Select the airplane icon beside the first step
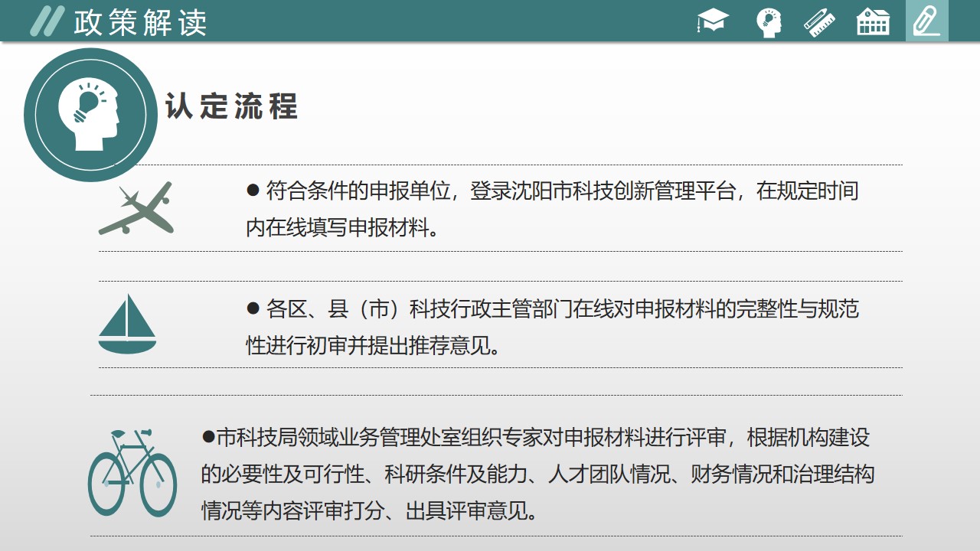Image resolution: width=980 pixels, height=551 pixels. [x=136, y=207]
